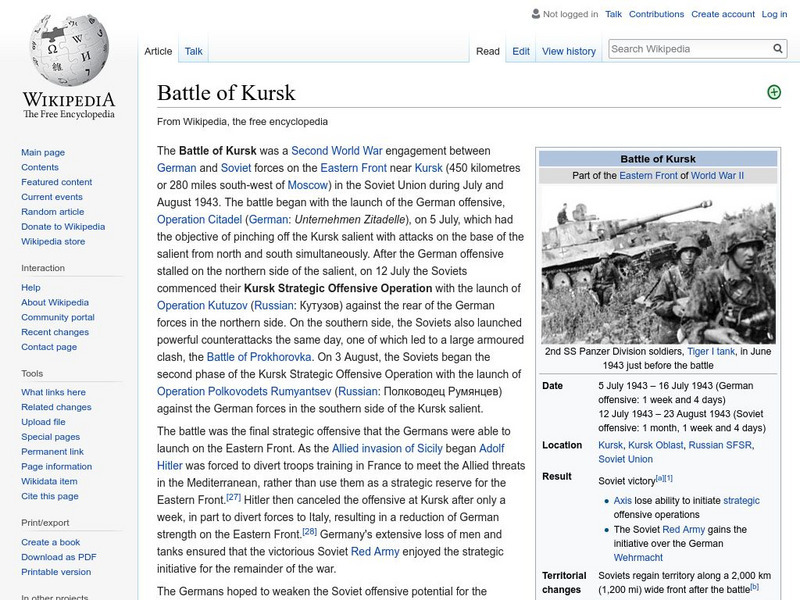This screenshot has width=800, height=600.
Task: Open the Wikipedia store link
Action: (x=53, y=241)
